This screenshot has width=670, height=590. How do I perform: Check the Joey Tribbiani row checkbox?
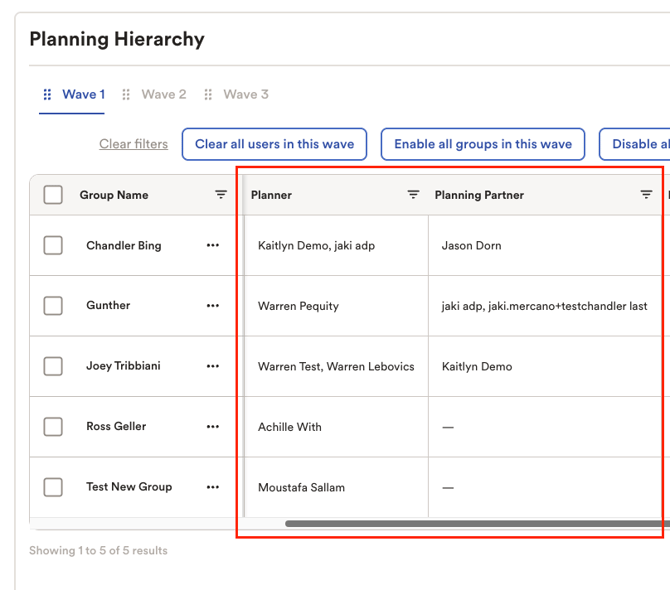point(53,366)
